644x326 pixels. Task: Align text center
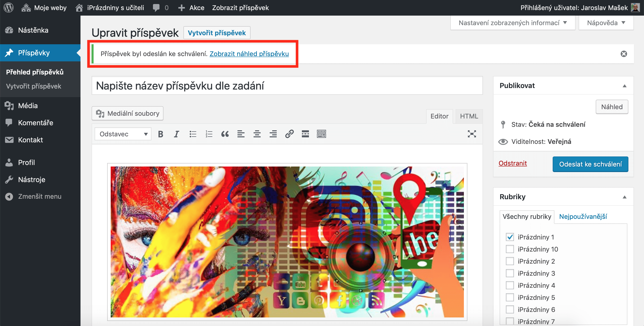tap(257, 134)
